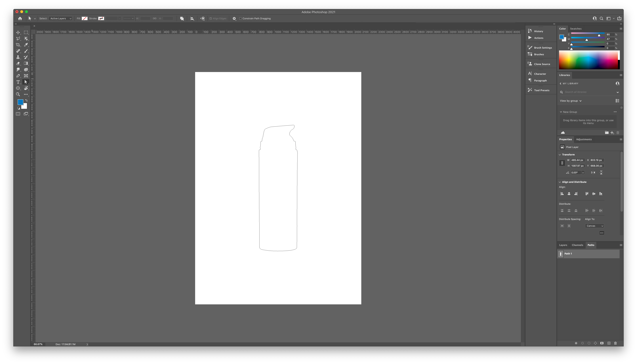This screenshot has height=364, width=637.
Task: Click the foreground blue color swatch
Action: (x=20, y=102)
